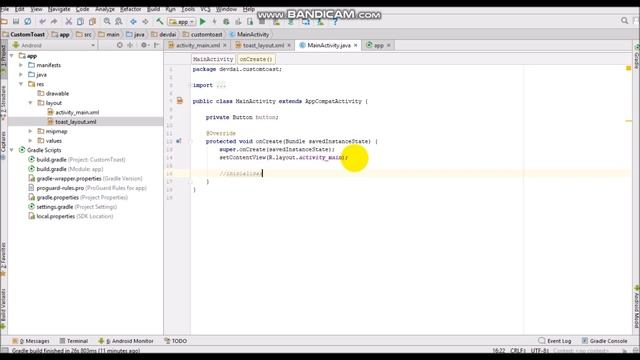Click the Debug app bug icon
The image size is (640, 360).
pyautogui.click(x=226, y=22)
